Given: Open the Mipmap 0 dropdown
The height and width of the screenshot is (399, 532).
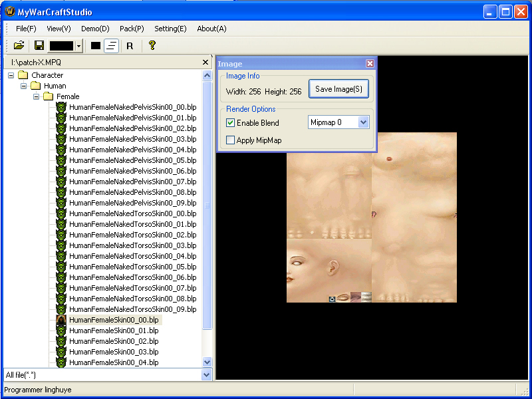Looking at the screenshot, I should coord(363,122).
